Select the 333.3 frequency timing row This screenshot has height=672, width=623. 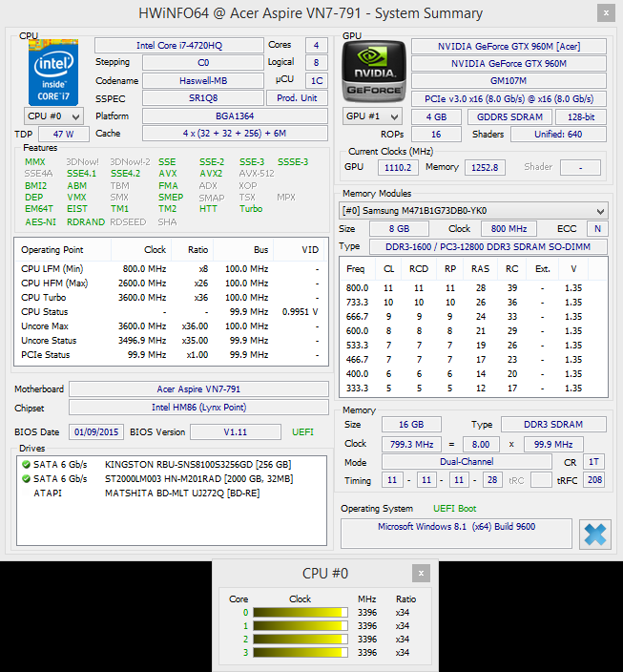tap(473, 388)
